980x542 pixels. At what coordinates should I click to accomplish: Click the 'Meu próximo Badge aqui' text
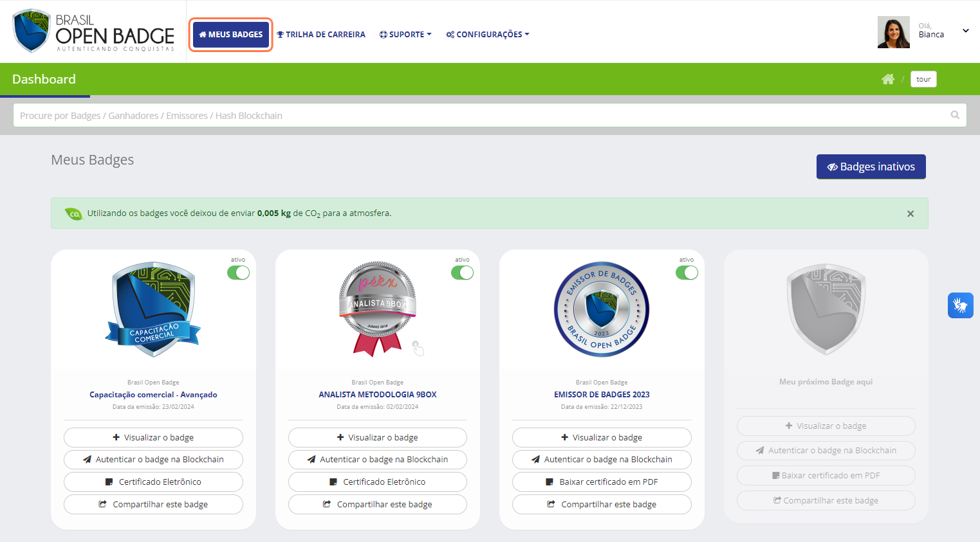click(x=826, y=382)
